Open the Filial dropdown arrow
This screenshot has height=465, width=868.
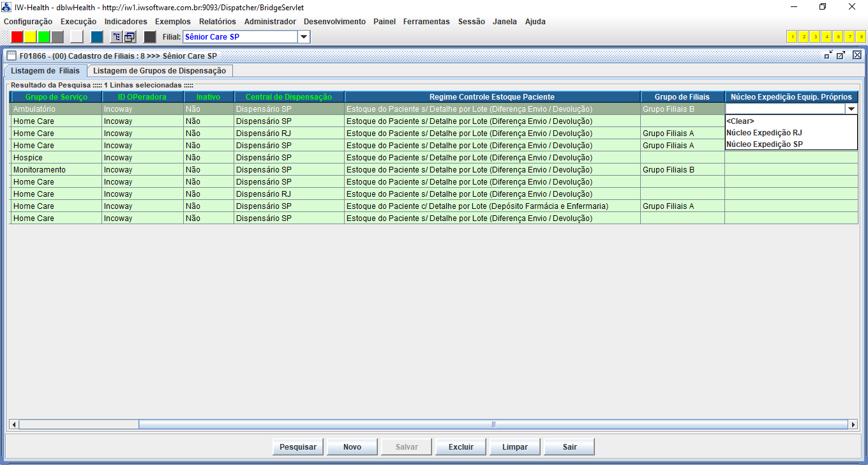304,37
